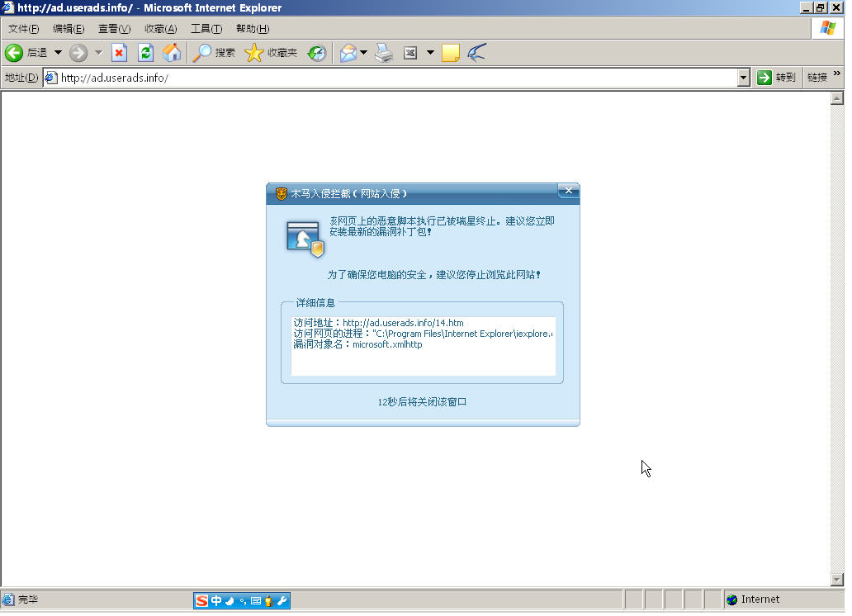This screenshot has width=852, height=616.
Task: Go to Home page icon
Action: (172, 53)
